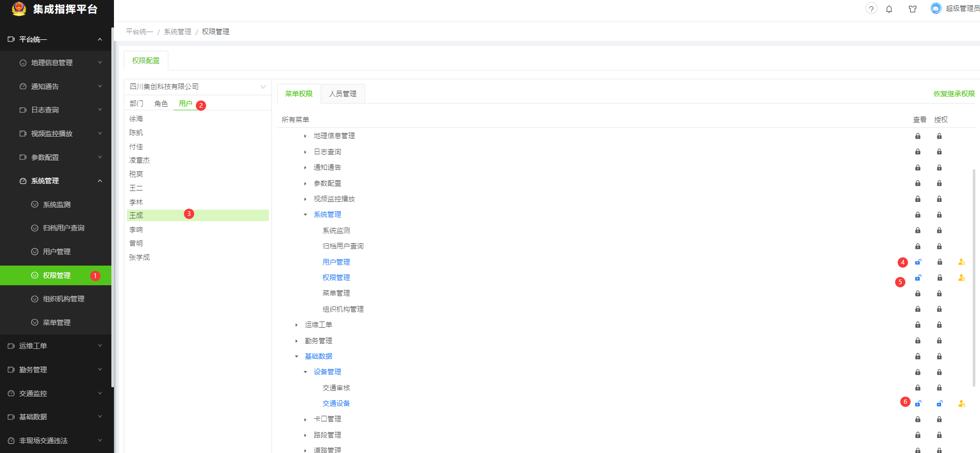Toggle view lock for 运维工单 row
This screenshot has height=453, width=980.
coord(918,325)
